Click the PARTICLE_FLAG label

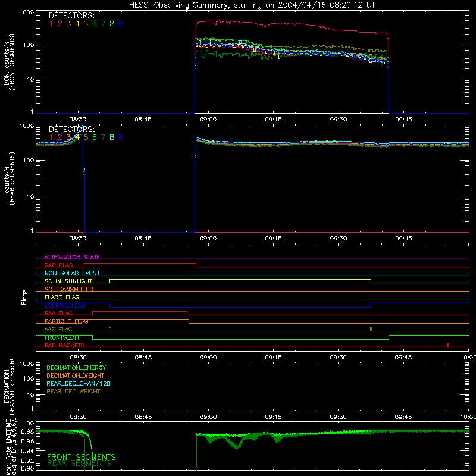(67, 321)
